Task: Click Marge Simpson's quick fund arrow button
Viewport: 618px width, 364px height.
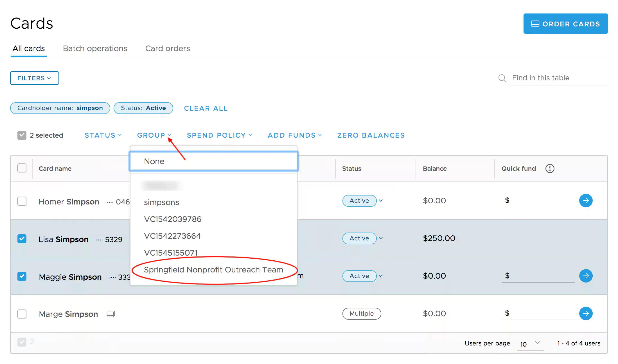Action: point(586,313)
